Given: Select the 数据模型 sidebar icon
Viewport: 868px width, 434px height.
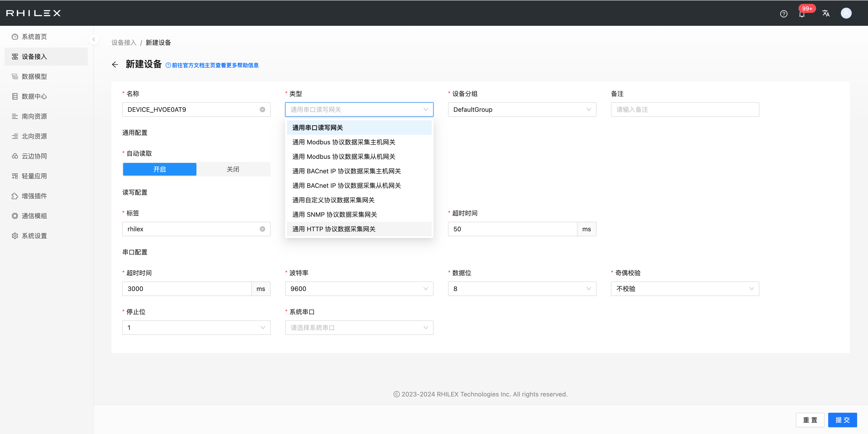Looking at the screenshot, I should point(34,76).
